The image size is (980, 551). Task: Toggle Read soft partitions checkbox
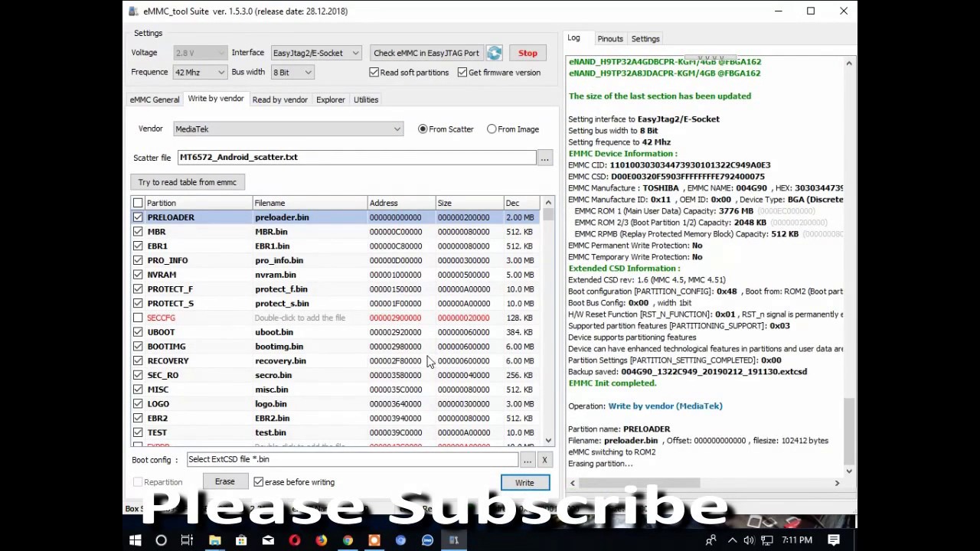[374, 72]
